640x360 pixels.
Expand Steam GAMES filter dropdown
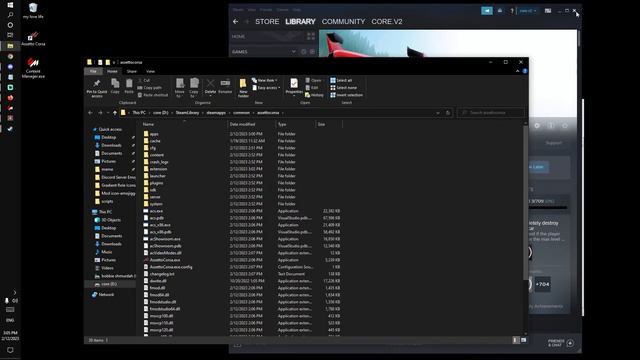pyautogui.click(x=293, y=52)
